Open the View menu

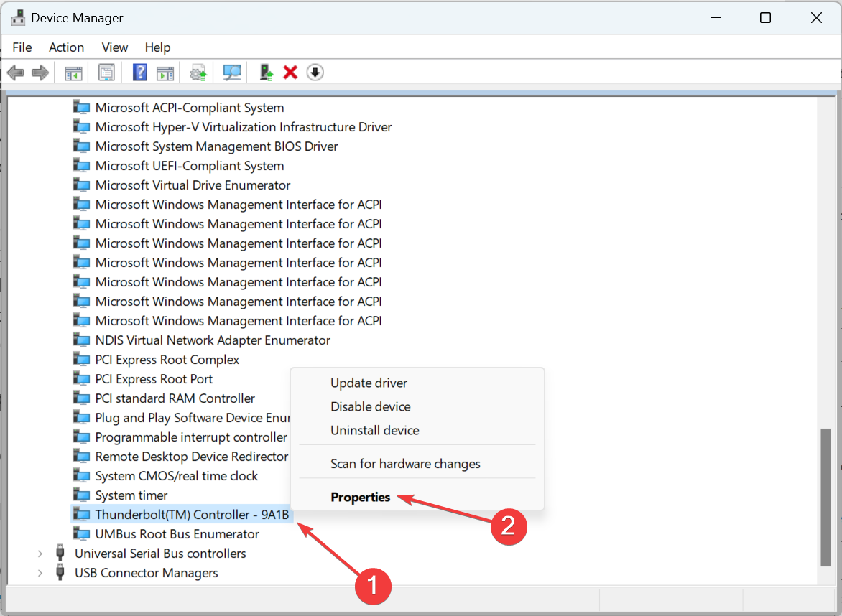click(115, 47)
